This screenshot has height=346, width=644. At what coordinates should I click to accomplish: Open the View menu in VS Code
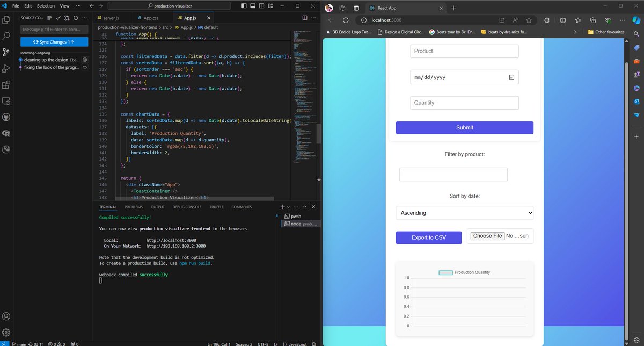pyautogui.click(x=64, y=5)
